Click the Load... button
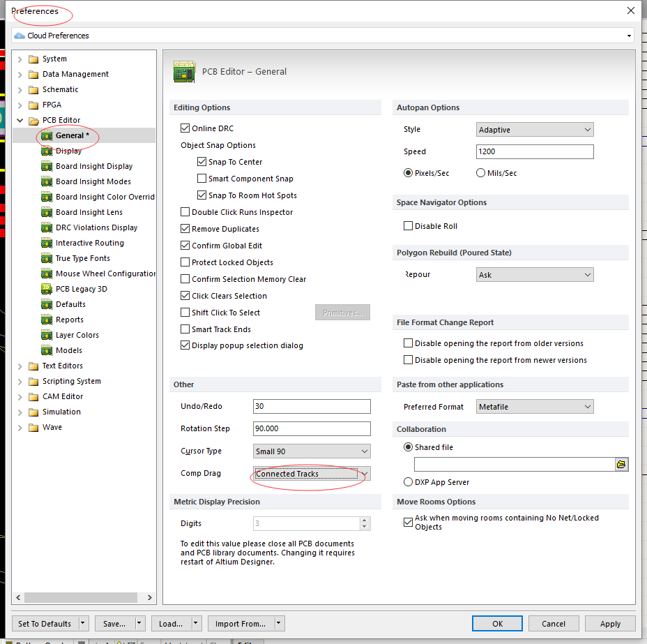Image resolution: width=647 pixels, height=644 pixels. [x=170, y=623]
